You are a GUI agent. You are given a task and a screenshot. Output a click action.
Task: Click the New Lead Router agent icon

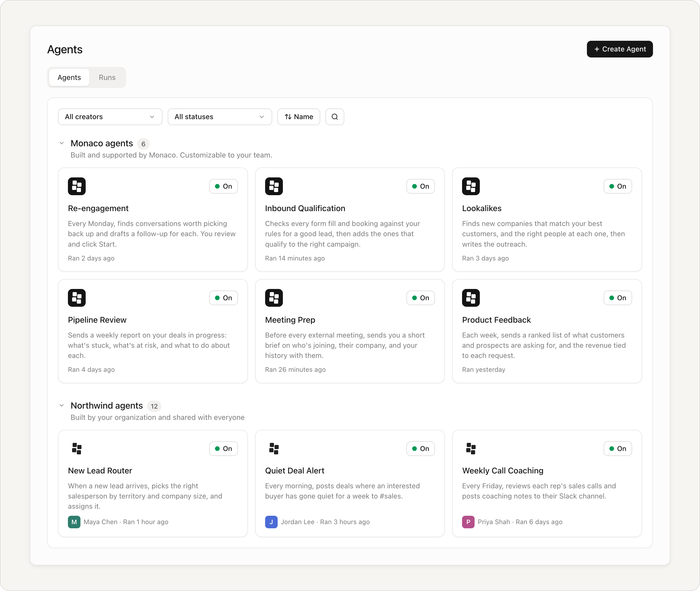tap(77, 449)
